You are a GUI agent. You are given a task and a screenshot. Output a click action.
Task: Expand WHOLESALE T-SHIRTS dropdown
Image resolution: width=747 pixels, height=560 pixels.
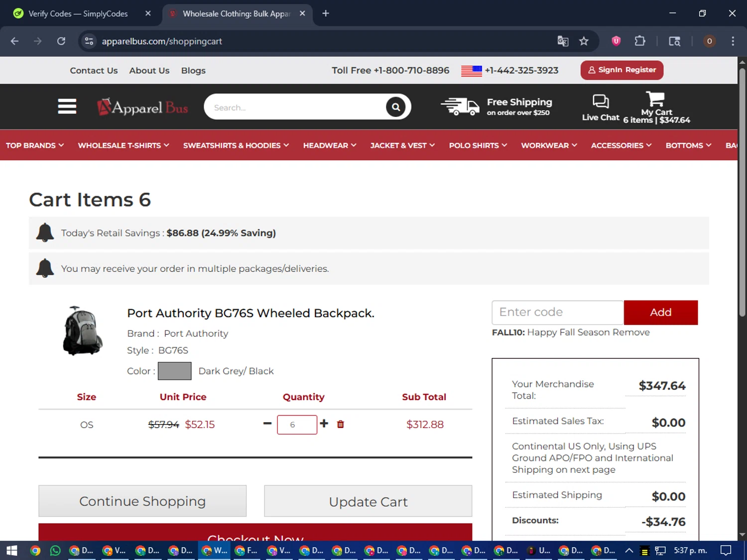124,145
